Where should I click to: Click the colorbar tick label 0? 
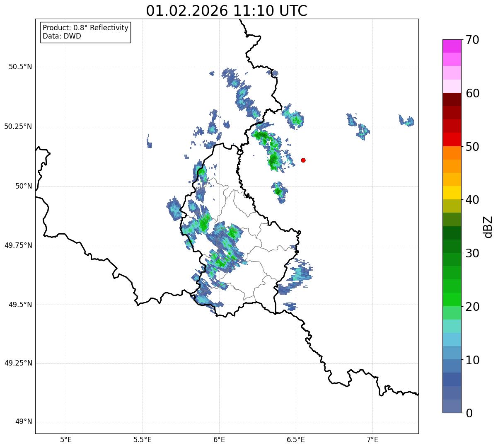(x=469, y=413)
